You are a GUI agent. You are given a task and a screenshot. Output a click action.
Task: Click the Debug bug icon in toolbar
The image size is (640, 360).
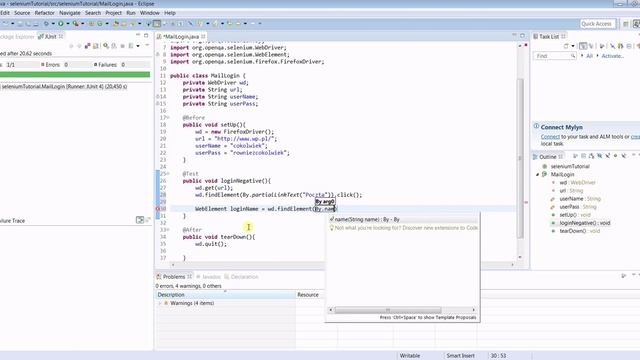tap(46, 24)
